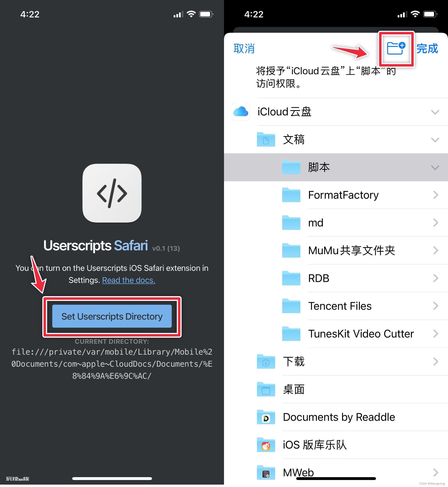Screen dimensions: 448x487
Task: Expand the FormatFactory folder arrow
Action: pos(436,195)
